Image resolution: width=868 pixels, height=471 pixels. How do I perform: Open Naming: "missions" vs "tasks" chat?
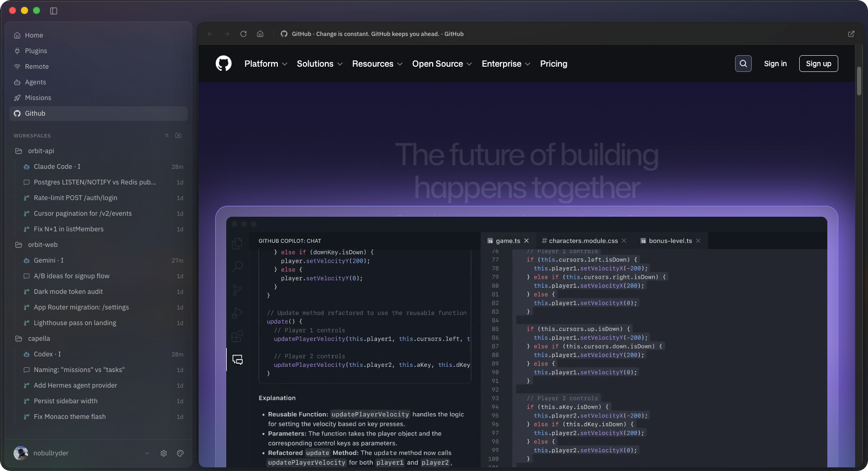point(103,370)
